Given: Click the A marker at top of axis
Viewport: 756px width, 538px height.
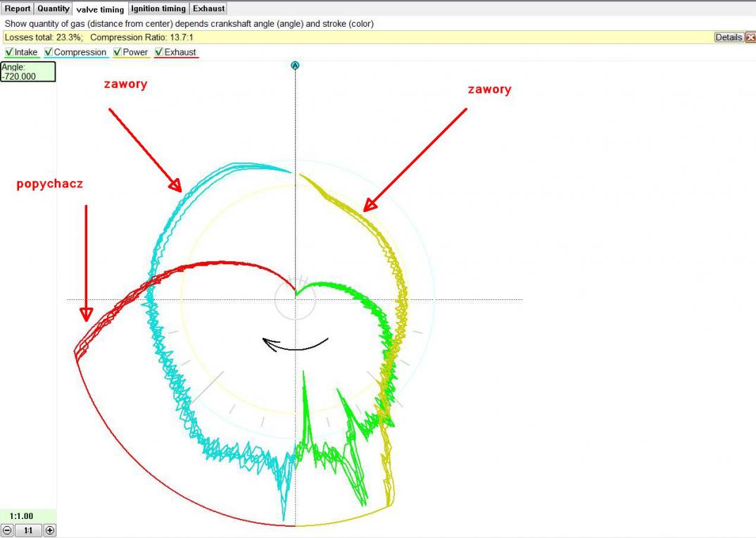Looking at the screenshot, I should coord(295,65).
